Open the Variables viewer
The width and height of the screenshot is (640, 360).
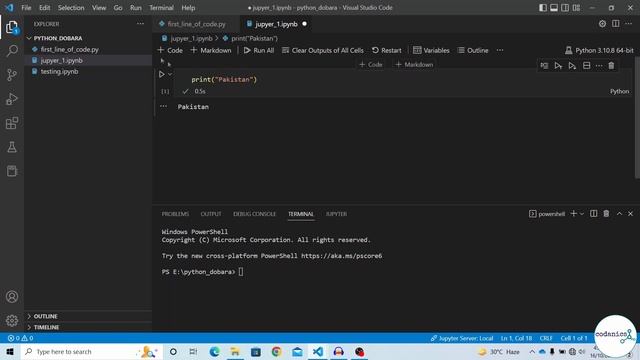[431, 51]
